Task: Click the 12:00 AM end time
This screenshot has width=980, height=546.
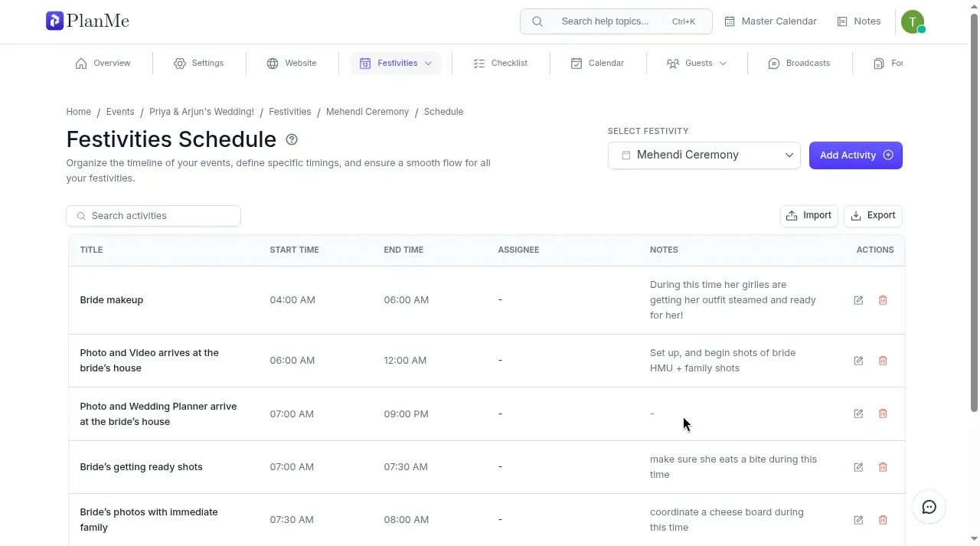Action: click(405, 361)
